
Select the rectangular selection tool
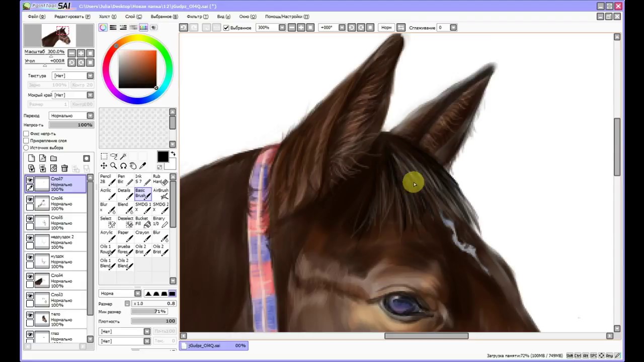tap(104, 156)
